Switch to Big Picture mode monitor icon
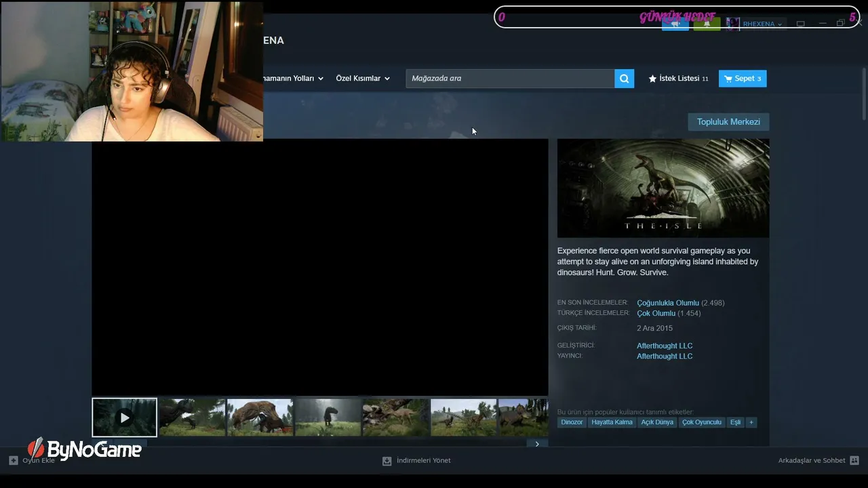868x488 pixels. pyautogui.click(x=800, y=24)
